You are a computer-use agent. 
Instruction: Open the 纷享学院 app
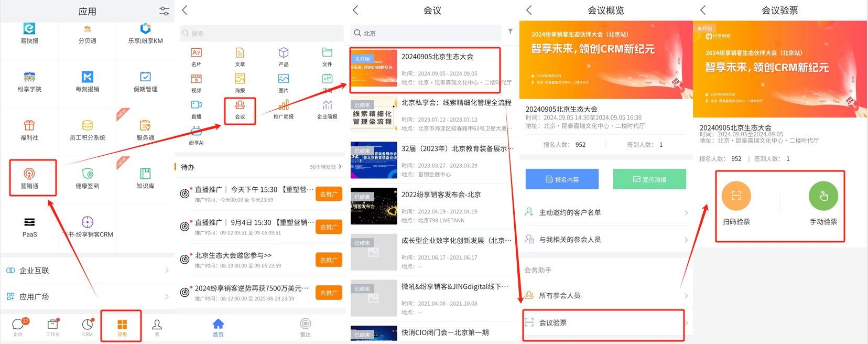point(29,82)
